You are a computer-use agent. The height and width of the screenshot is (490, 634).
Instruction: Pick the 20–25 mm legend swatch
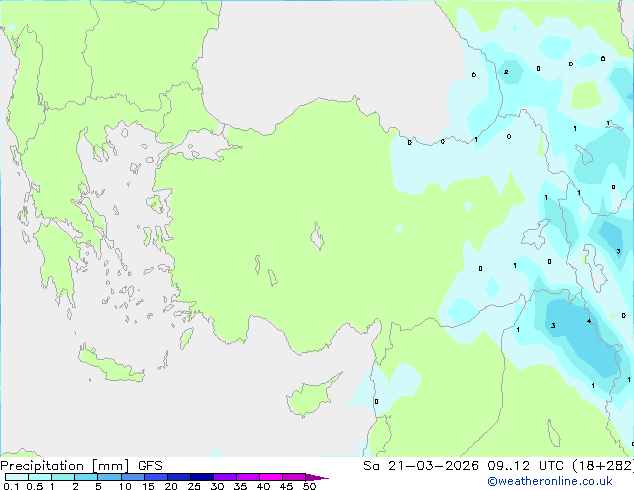pos(179,477)
